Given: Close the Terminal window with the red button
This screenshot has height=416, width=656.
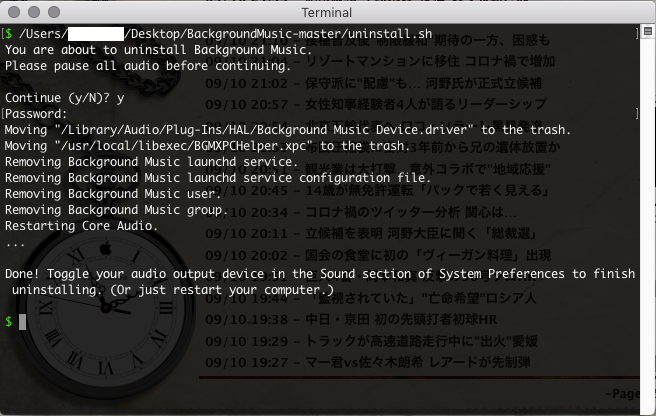Looking at the screenshot, I should tap(13, 10).
